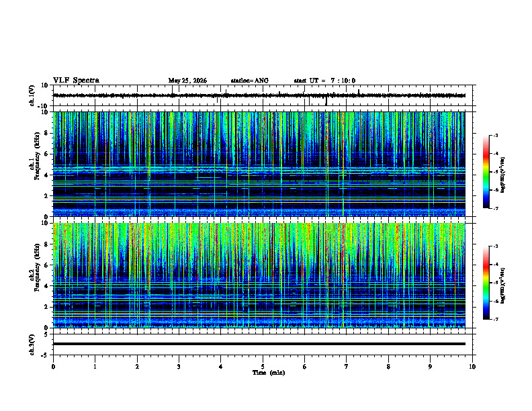Click the ch.3(V) axis label

(32, 345)
